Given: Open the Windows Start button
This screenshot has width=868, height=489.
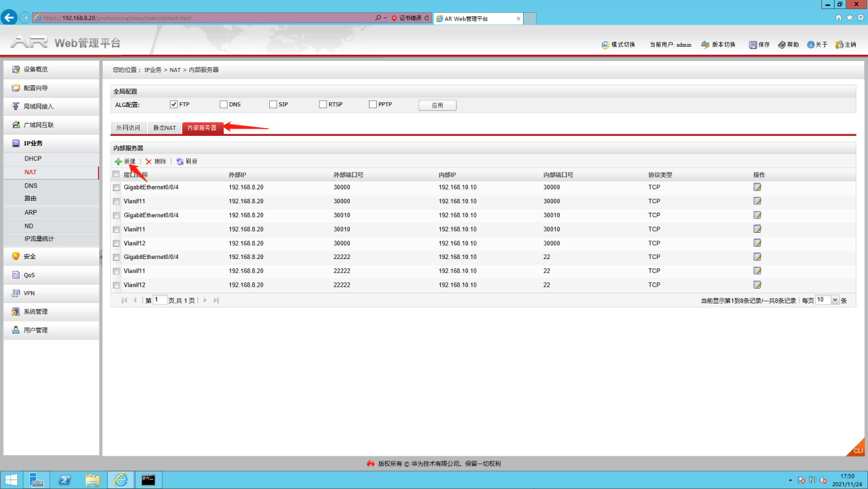Looking at the screenshot, I should pyautogui.click(x=11, y=480).
